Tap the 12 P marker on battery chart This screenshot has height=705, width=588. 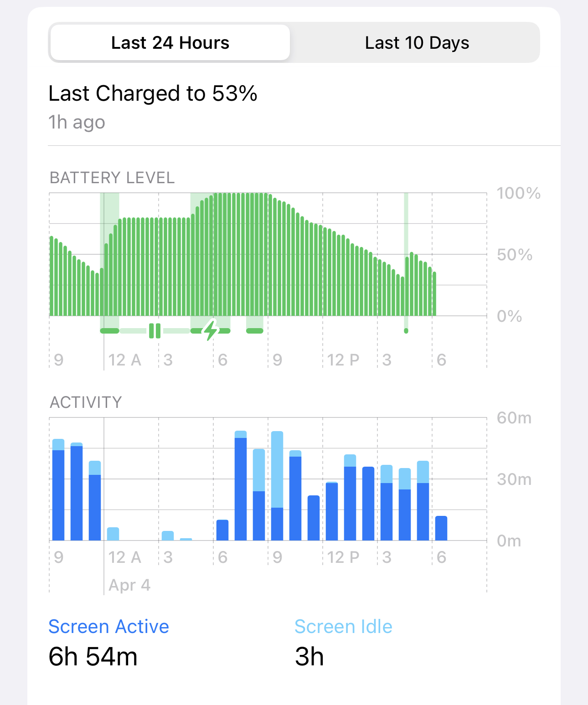click(343, 360)
